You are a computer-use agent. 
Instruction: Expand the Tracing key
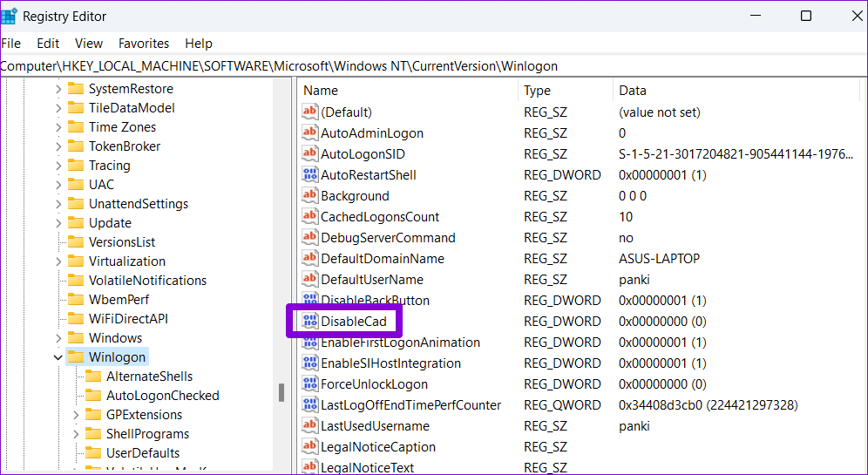coord(58,166)
